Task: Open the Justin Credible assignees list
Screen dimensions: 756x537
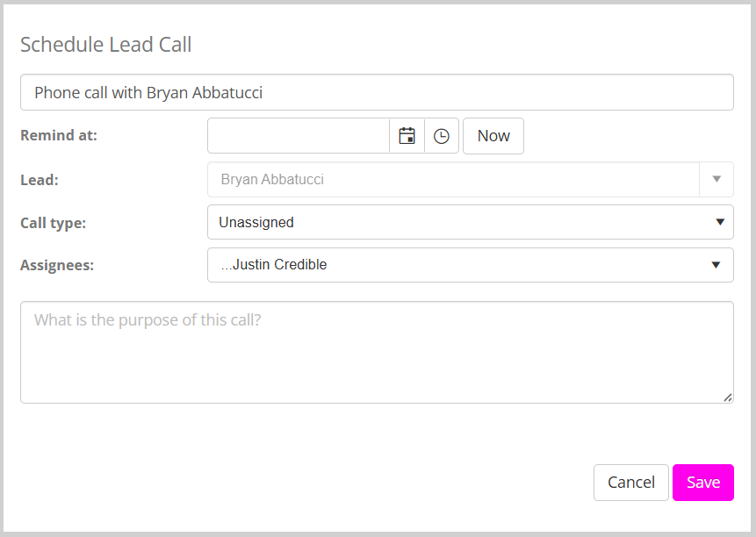Action: [x=279, y=265]
